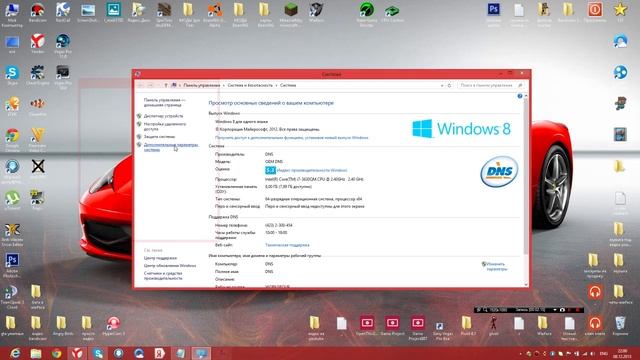Screen dimensions: 640x360
Task: Open Photoshop shortcut in top-right desktop row
Action: 493,14
